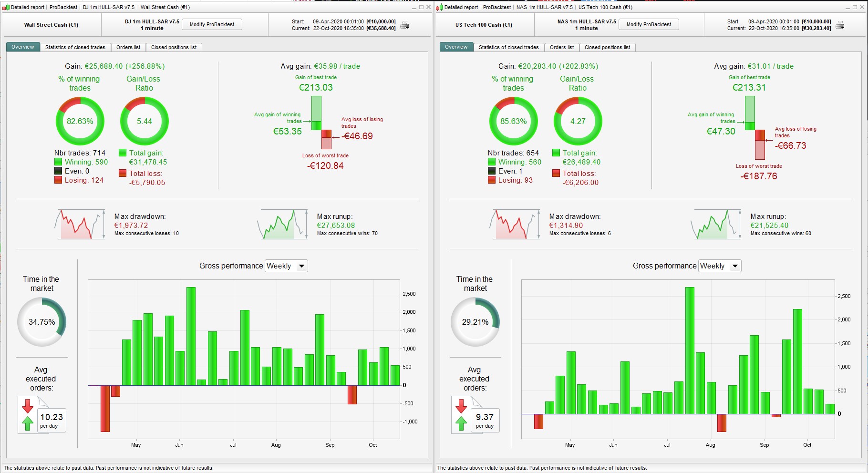
Task: Click Modify ProBacktest for DJ HULL-SAR
Action: click(212, 24)
